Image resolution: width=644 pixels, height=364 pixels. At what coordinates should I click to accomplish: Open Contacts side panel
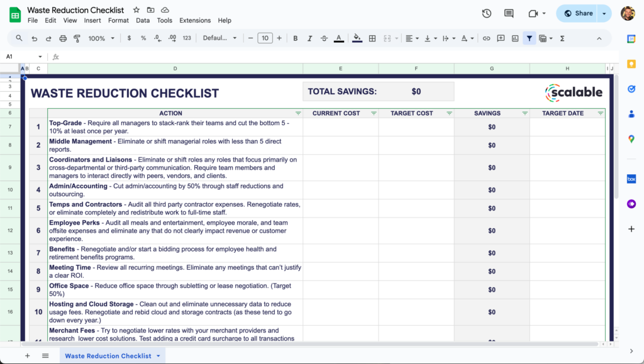coord(631,114)
